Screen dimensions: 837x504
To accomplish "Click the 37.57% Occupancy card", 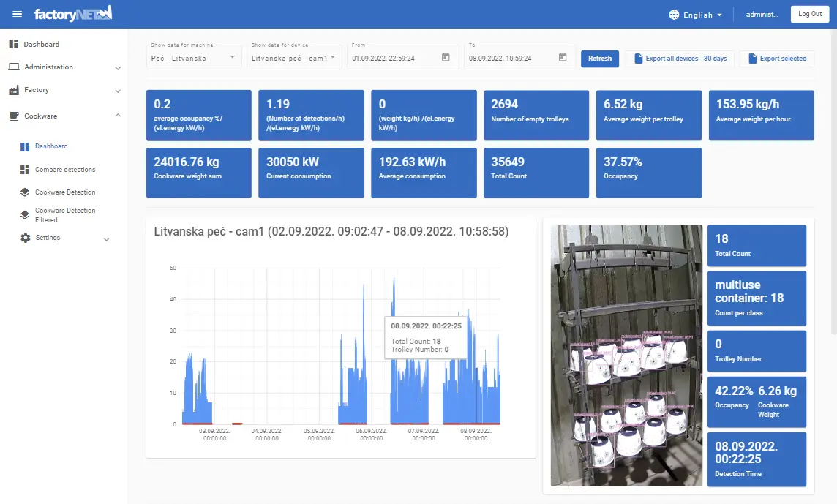I will (648, 173).
